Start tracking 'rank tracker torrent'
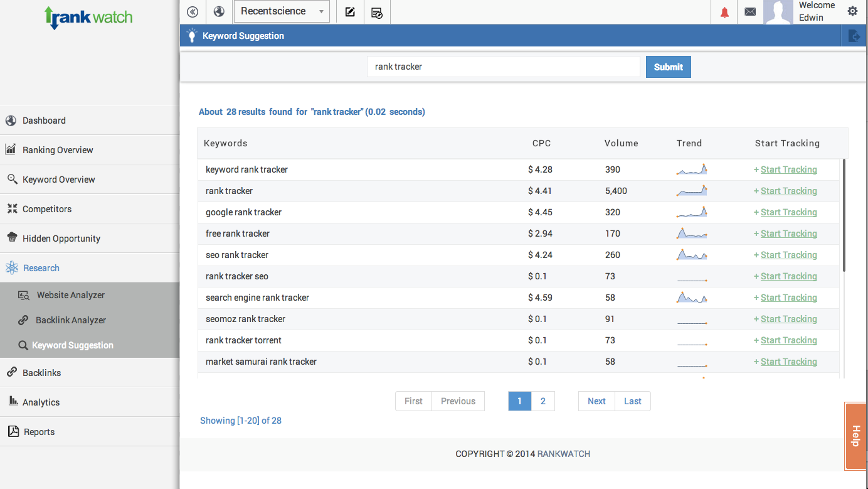Image resolution: width=868 pixels, height=489 pixels. tap(788, 340)
